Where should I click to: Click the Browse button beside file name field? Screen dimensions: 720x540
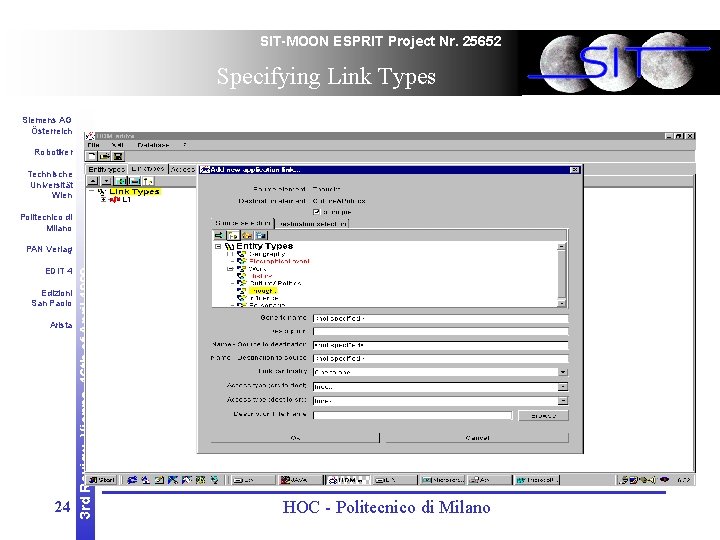pyautogui.click(x=543, y=416)
